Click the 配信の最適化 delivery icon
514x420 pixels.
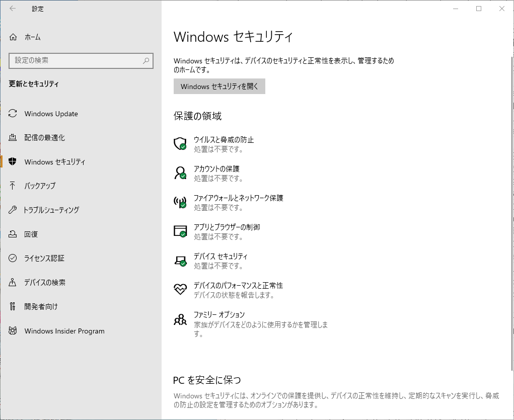click(x=13, y=138)
